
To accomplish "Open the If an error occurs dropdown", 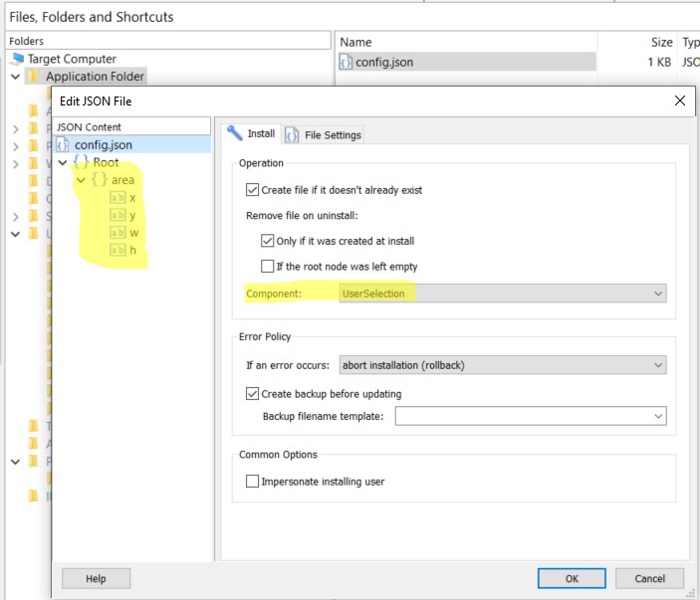I will pos(502,365).
